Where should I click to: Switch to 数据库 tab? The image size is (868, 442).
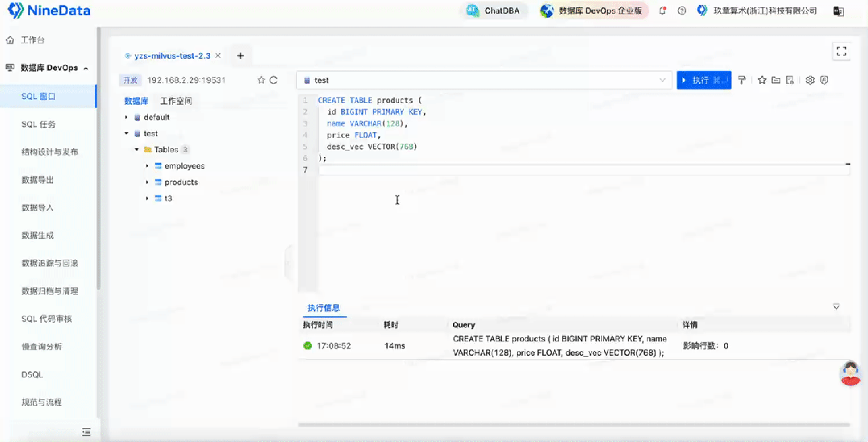point(136,101)
